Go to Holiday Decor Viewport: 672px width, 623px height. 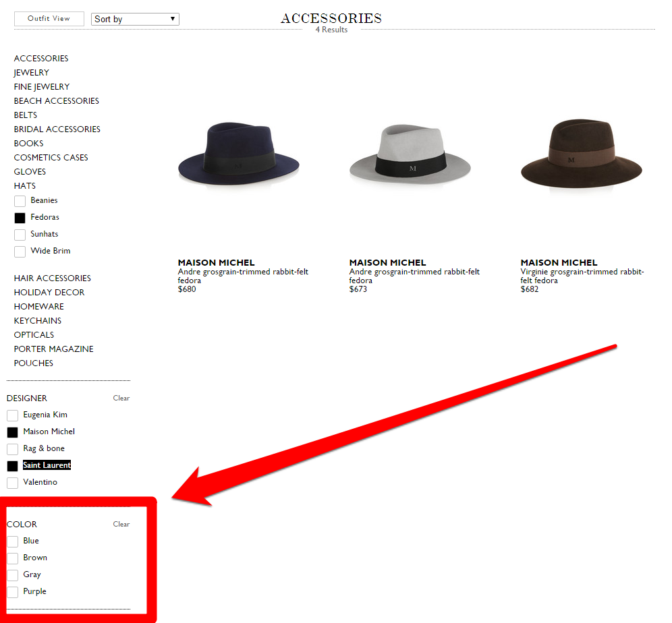[49, 292]
